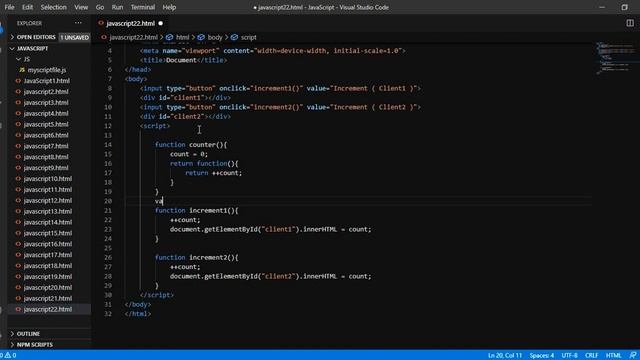Change language mode via HTML status item
This screenshot has height=360, width=640.
(613, 356)
